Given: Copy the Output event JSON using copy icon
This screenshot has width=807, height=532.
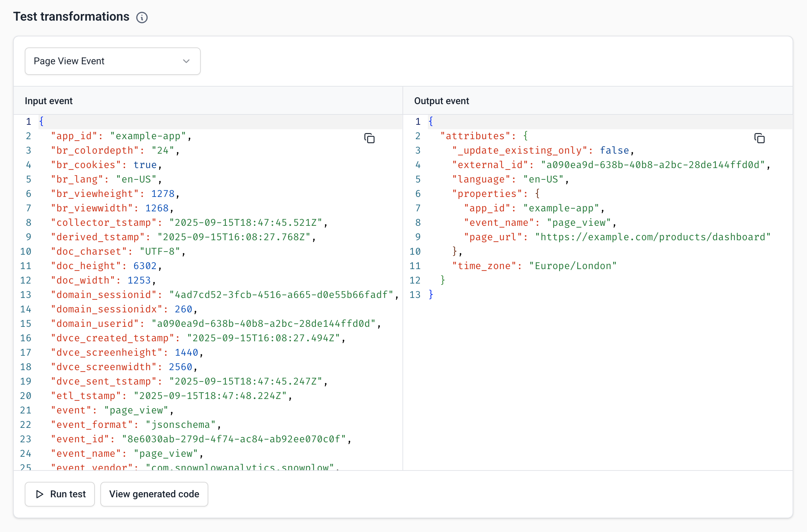Looking at the screenshot, I should pos(760,138).
